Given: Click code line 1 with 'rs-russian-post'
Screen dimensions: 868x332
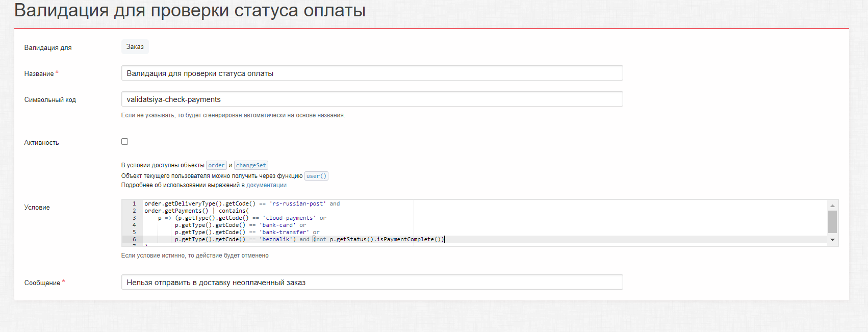Looking at the screenshot, I should coord(242,203).
